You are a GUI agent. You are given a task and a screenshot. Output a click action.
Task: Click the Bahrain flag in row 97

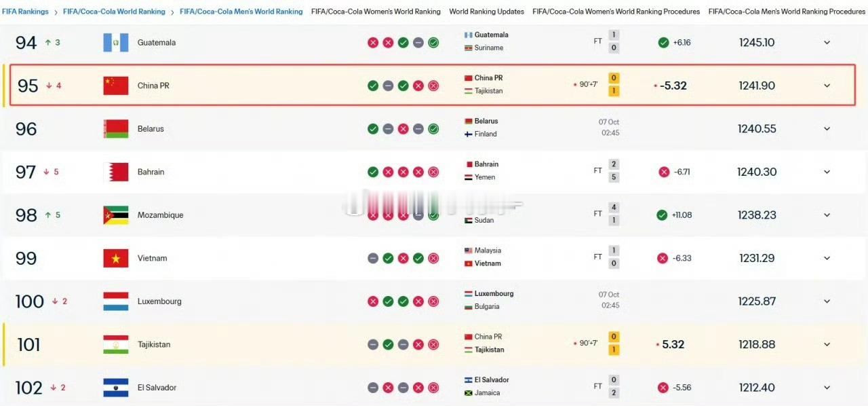pyautogui.click(x=115, y=172)
